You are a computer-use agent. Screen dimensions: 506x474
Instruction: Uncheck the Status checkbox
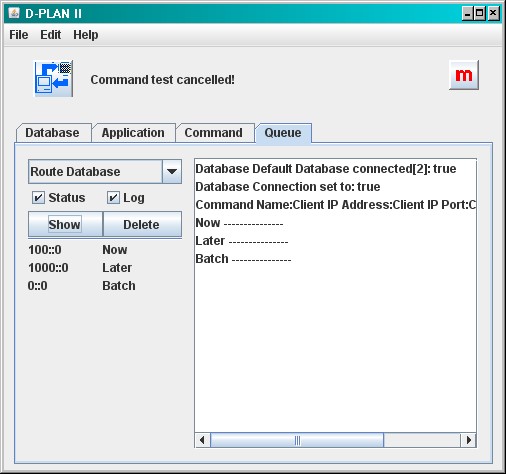[x=38, y=198]
